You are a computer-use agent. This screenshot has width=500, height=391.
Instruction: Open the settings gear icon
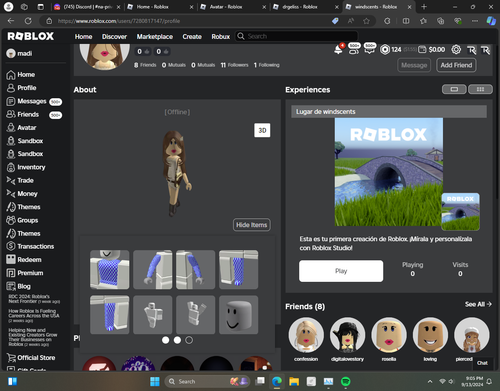456,50
